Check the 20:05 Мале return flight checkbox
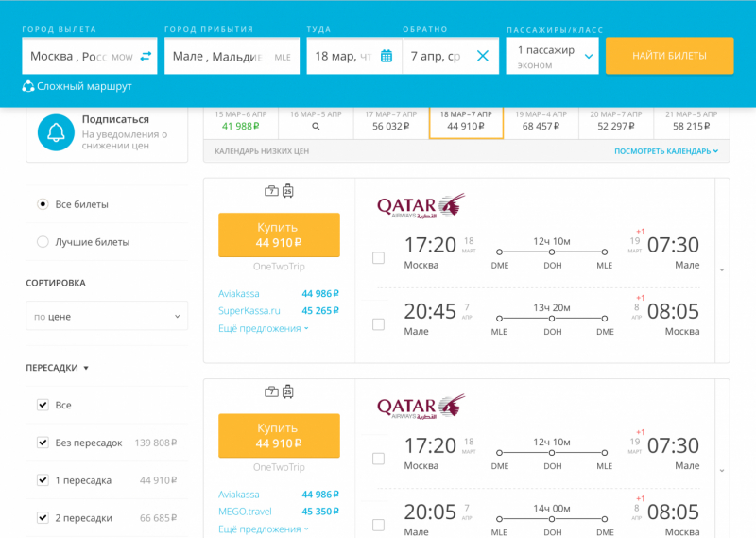The height and width of the screenshot is (538, 756). click(x=379, y=525)
